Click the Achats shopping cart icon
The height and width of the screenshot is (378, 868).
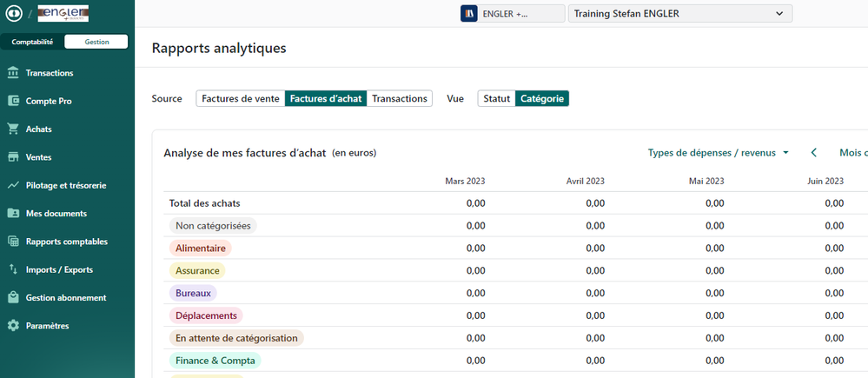tap(13, 129)
